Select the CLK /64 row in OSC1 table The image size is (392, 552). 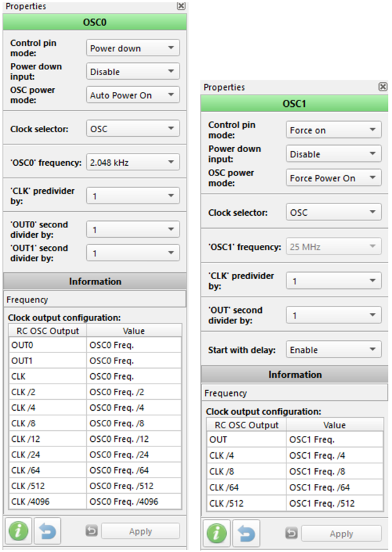(x=295, y=487)
